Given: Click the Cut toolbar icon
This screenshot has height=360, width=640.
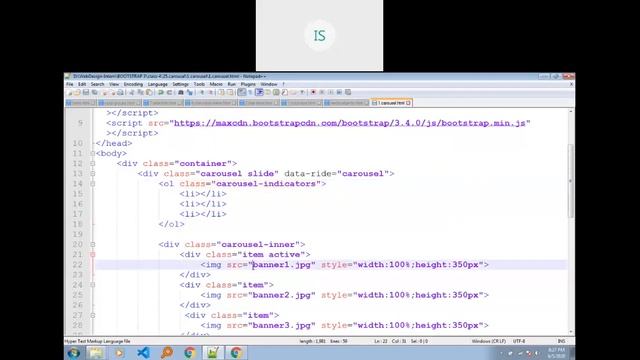Looking at the screenshot, I should [131, 93].
